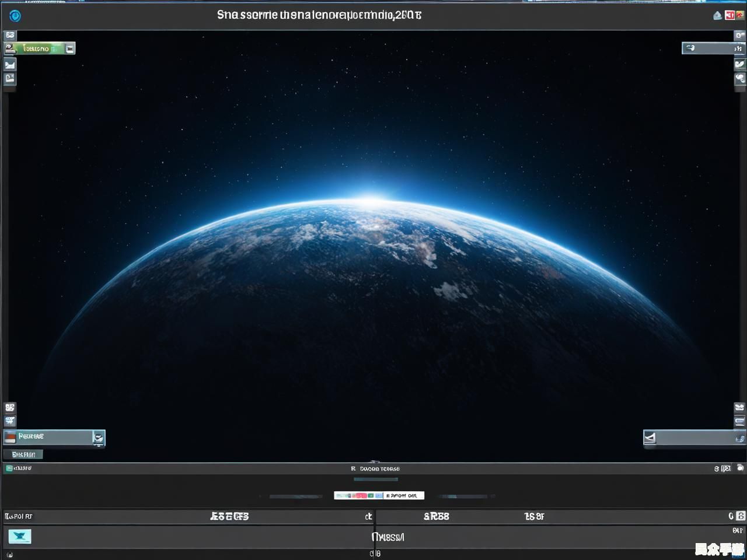The image size is (747, 560).
Task: Open the image tool icon on the left sidebar
Action: coord(9,65)
